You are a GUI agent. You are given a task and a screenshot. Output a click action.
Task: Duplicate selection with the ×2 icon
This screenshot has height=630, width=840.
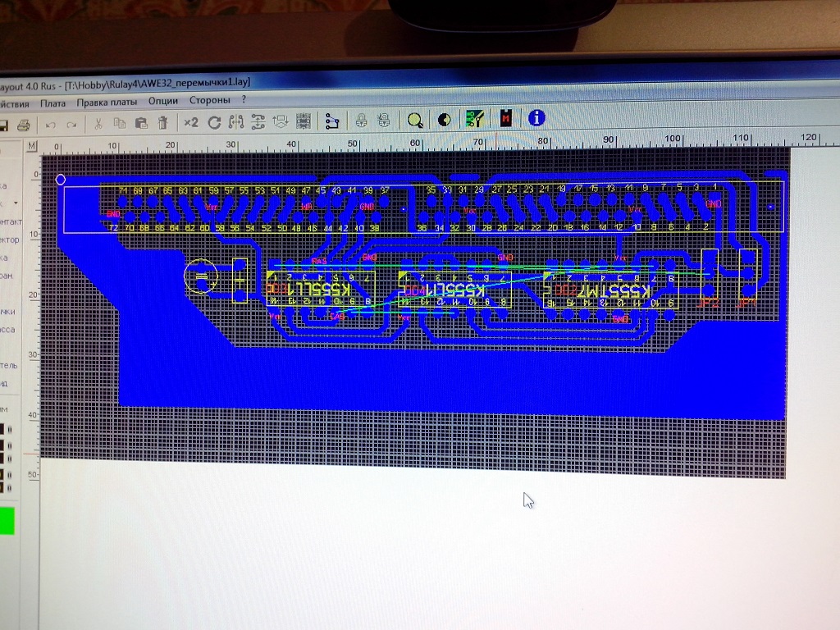[190, 123]
